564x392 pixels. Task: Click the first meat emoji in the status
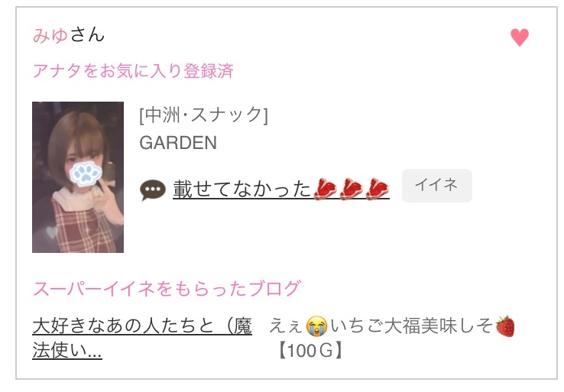coord(325,190)
